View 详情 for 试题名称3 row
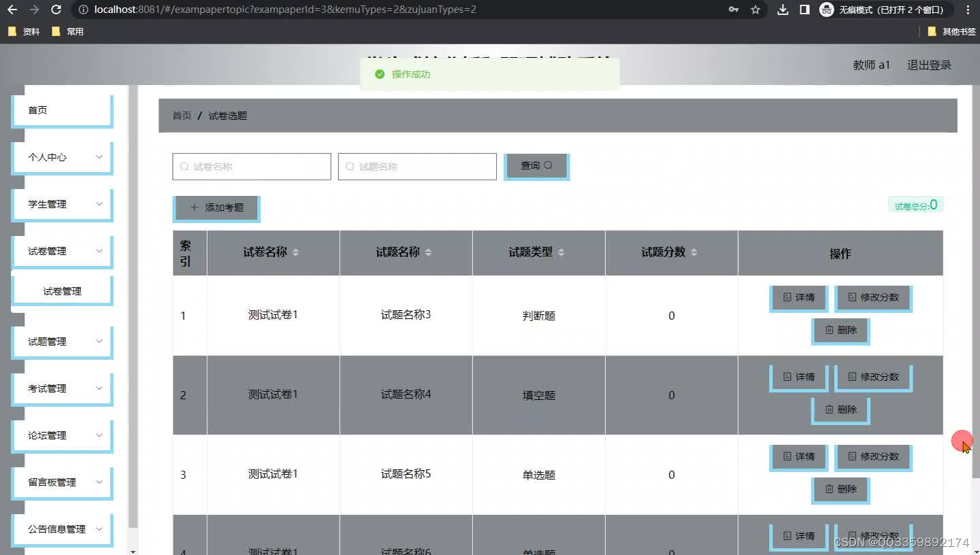The height and width of the screenshot is (555, 980). click(799, 298)
